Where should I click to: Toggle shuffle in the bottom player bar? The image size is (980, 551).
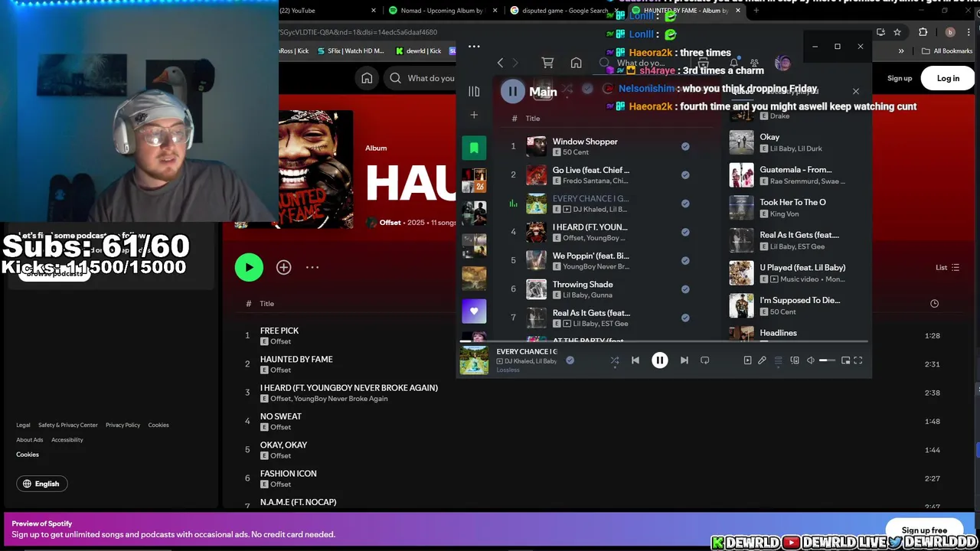point(614,360)
